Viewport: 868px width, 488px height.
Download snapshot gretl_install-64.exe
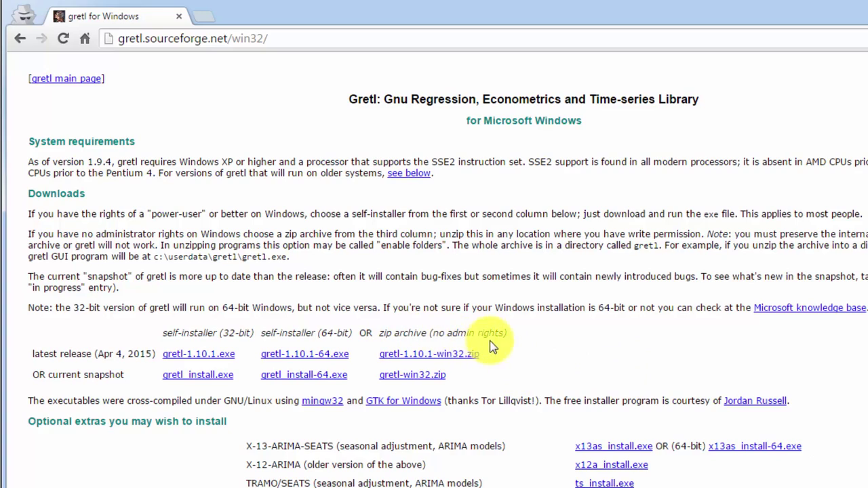pyautogui.click(x=304, y=375)
